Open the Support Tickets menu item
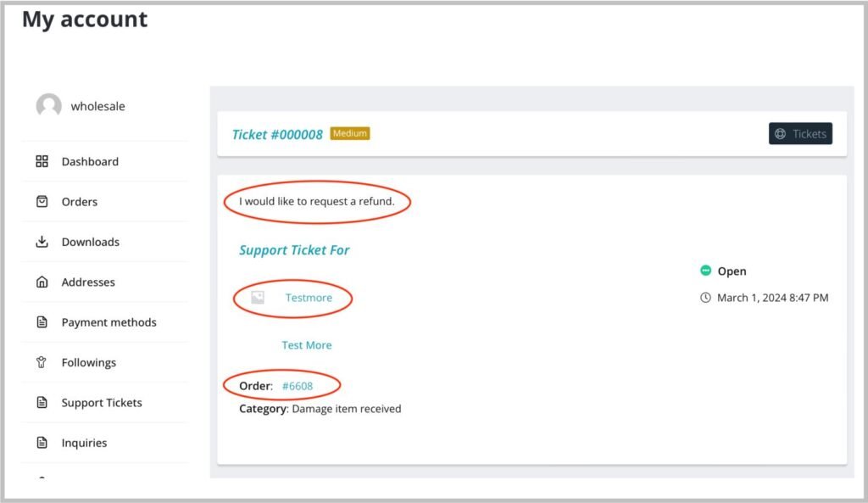Viewport: 868px width, 503px height. click(102, 403)
